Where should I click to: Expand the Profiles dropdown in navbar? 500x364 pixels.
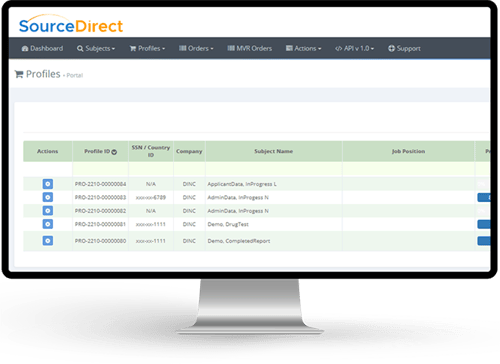pos(147,48)
